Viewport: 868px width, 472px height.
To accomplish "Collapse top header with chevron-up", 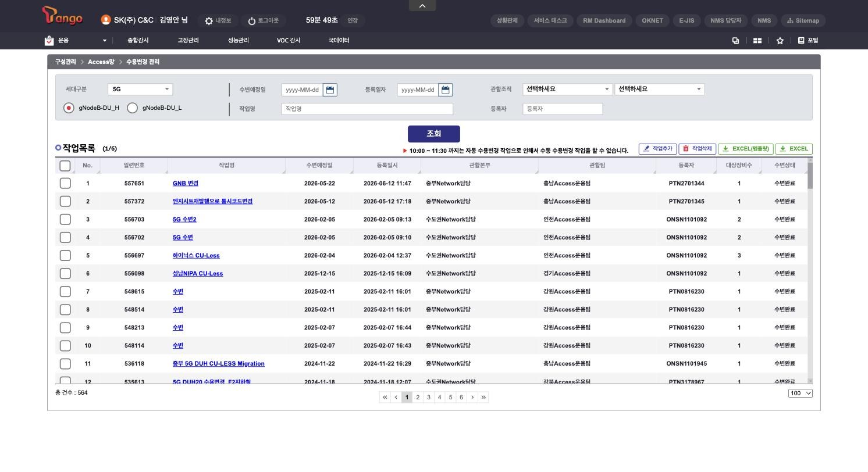I will click(422, 5).
